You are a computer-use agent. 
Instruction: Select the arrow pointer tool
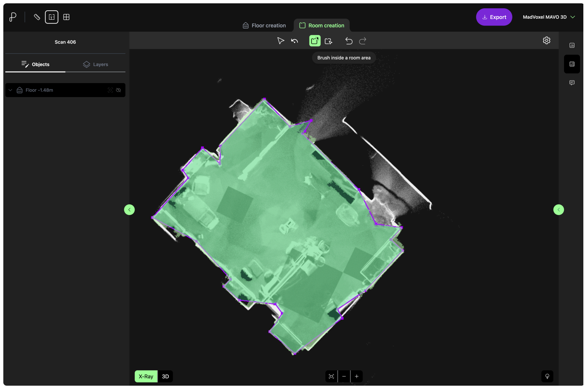pyautogui.click(x=281, y=41)
